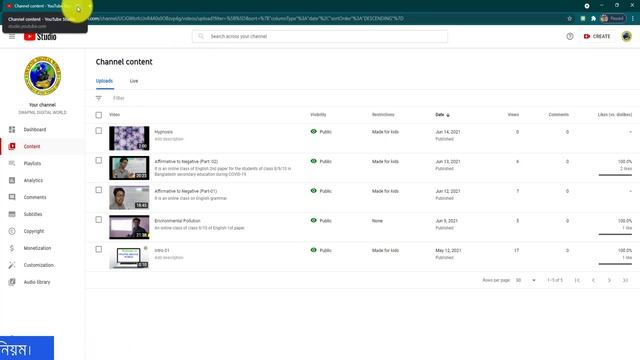Image resolution: width=640 pixels, height=360 pixels.
Task: Open the help question mark icon
Action: tap(570, 36)
